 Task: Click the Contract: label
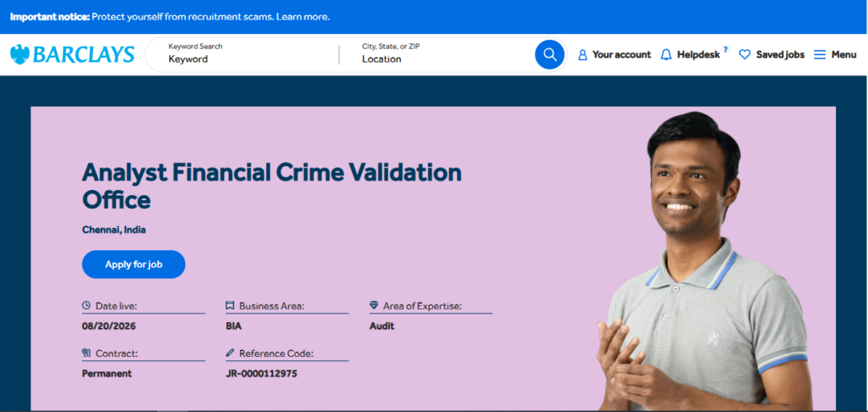117,354
